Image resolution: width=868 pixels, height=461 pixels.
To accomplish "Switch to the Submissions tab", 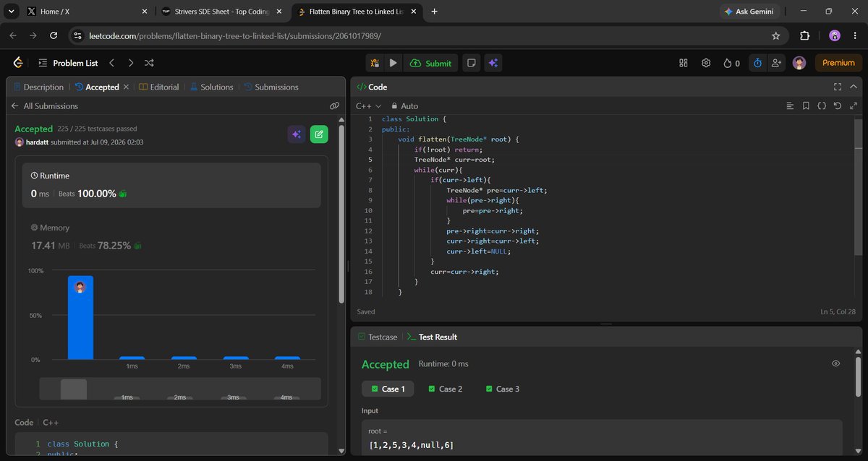I will [271, 87].
